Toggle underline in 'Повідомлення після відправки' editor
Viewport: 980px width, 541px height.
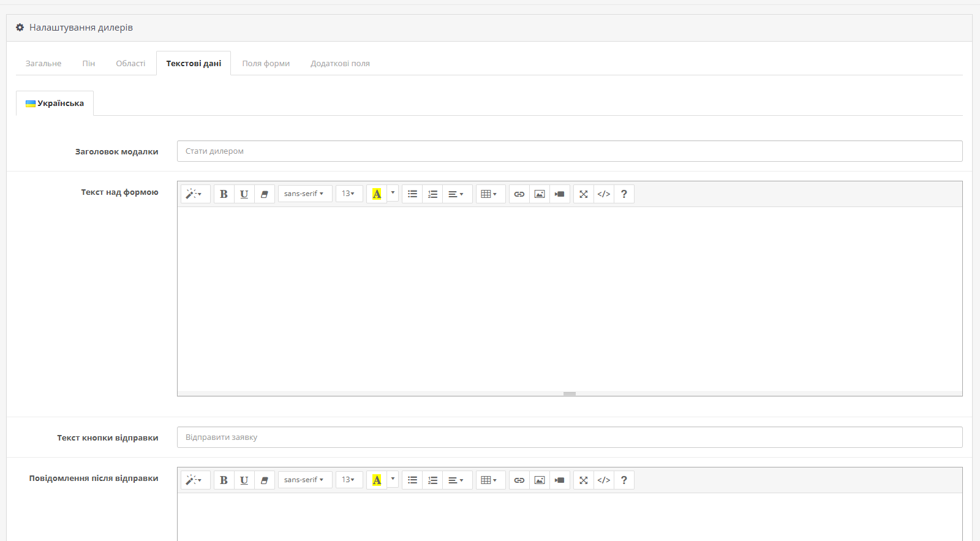244,480
